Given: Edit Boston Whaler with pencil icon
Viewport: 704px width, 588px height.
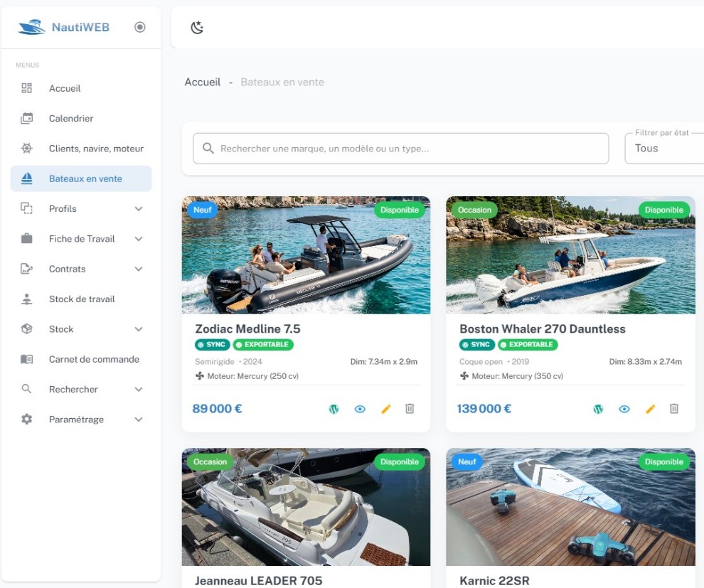Looking at the screenshot, I should 651,409.
